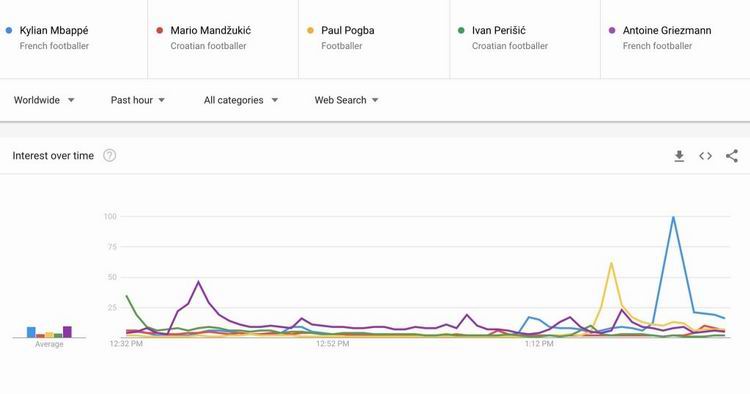Click the blue Kylian Mbappé dot
This screenshot has height=394, width=750.
pyautogui.click(x=9, y=31)
